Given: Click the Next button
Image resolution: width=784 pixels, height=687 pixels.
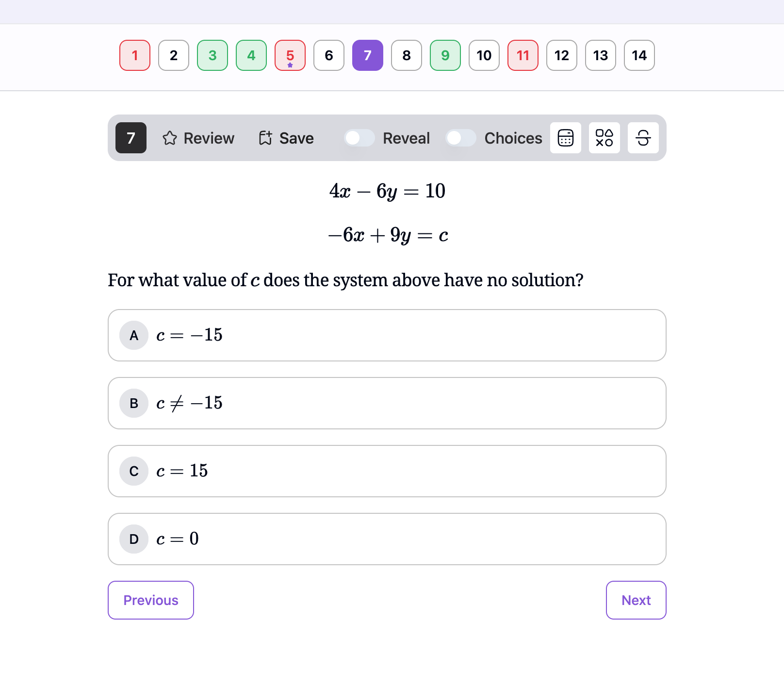Looking at the screenshot, I should (x=636, y=600).
